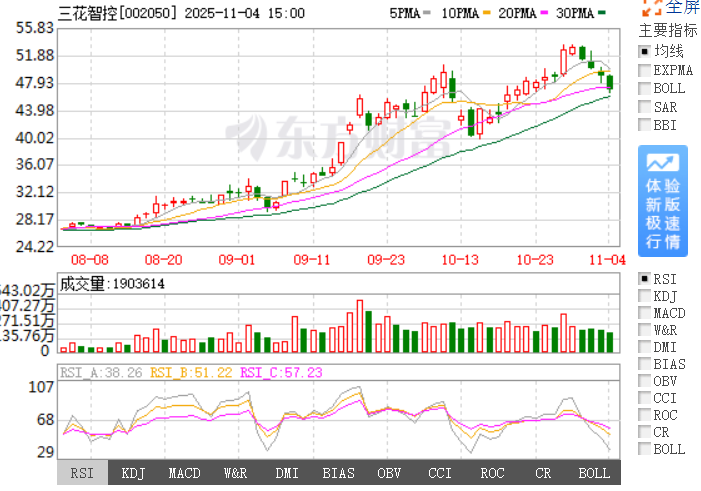Switch to the BIAS bottom tab
The width and height of the screenshot is (701, 491).
coord(338,473)
